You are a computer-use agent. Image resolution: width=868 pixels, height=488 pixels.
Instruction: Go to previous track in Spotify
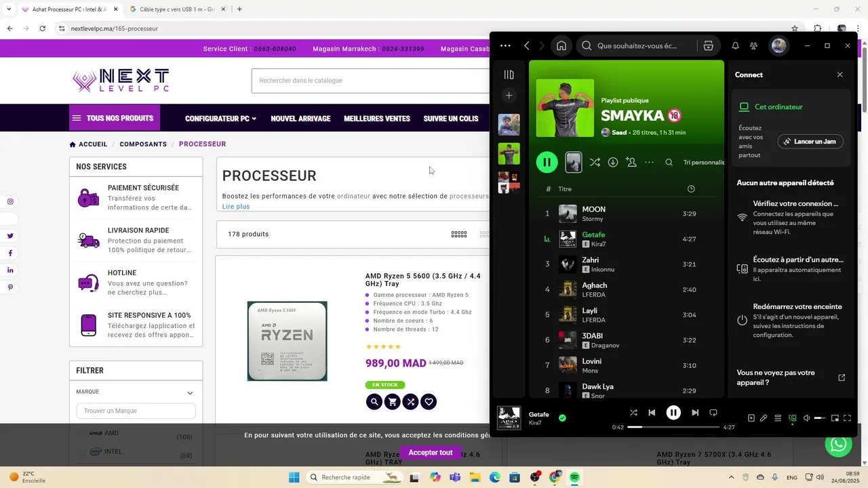coord(652,412)
